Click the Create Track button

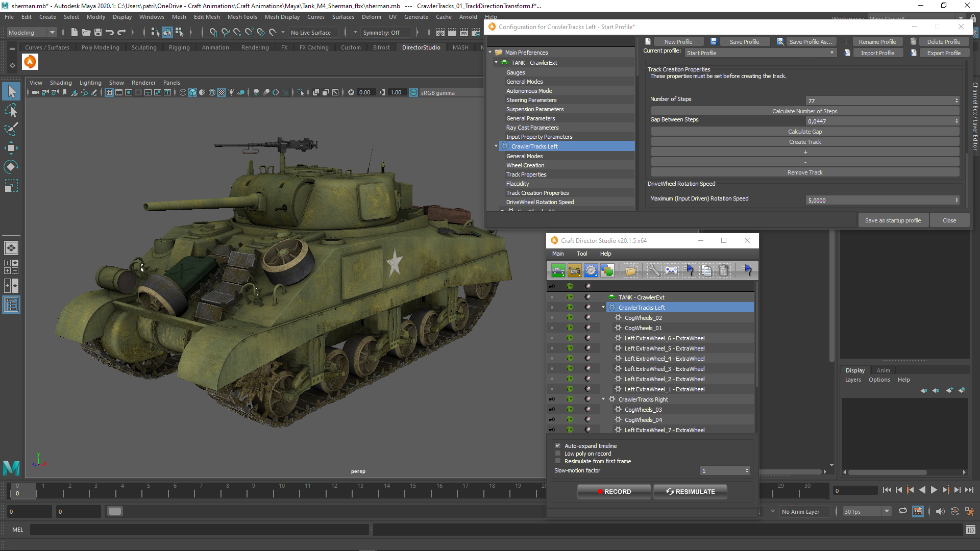tap(804, 142)
